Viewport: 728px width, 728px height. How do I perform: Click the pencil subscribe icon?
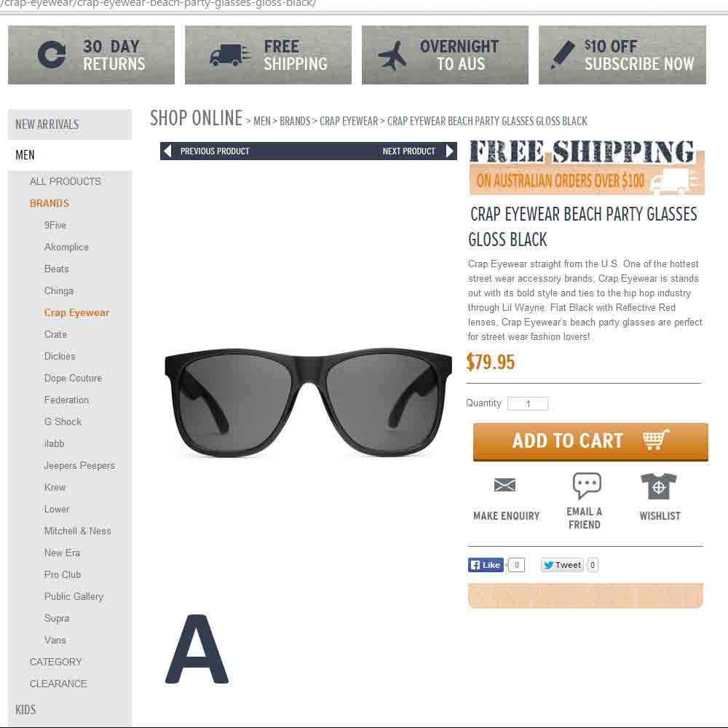pyautogui.click(x=563, y=55)
